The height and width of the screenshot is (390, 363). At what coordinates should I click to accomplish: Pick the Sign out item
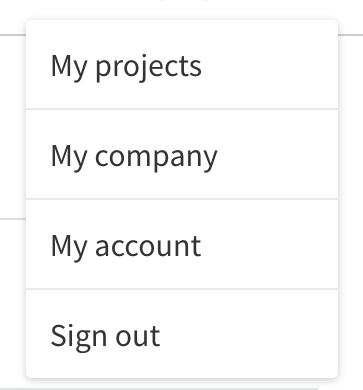(182, 334)
